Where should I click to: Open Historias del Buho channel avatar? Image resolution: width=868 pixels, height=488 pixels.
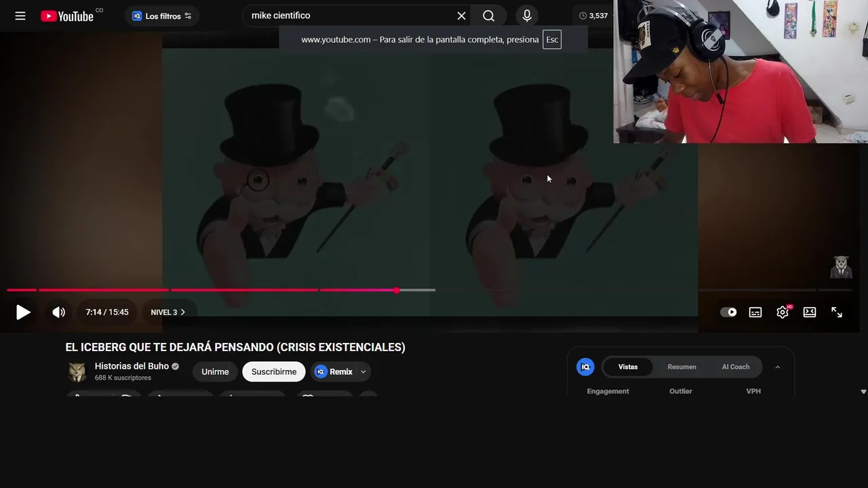(x=77, y=371)
